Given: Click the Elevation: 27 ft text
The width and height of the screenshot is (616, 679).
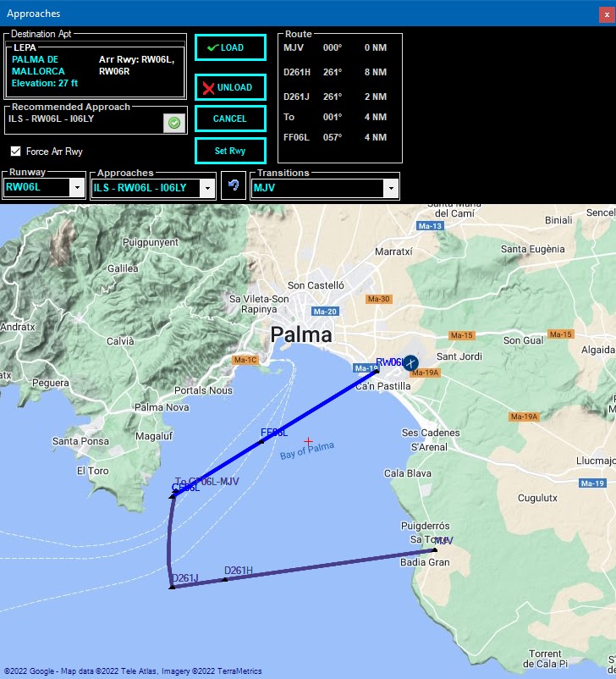Looking at the screenshot, I should pos(45,83).
